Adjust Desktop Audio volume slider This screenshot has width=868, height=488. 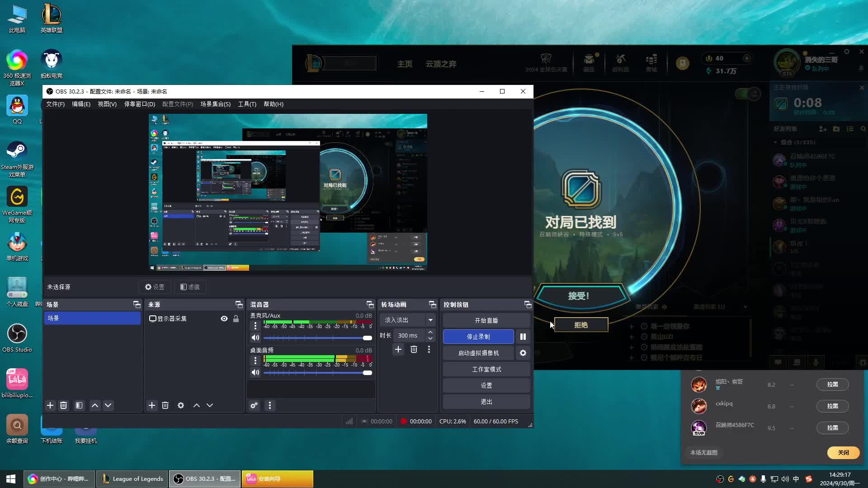(x=317, y=372)
